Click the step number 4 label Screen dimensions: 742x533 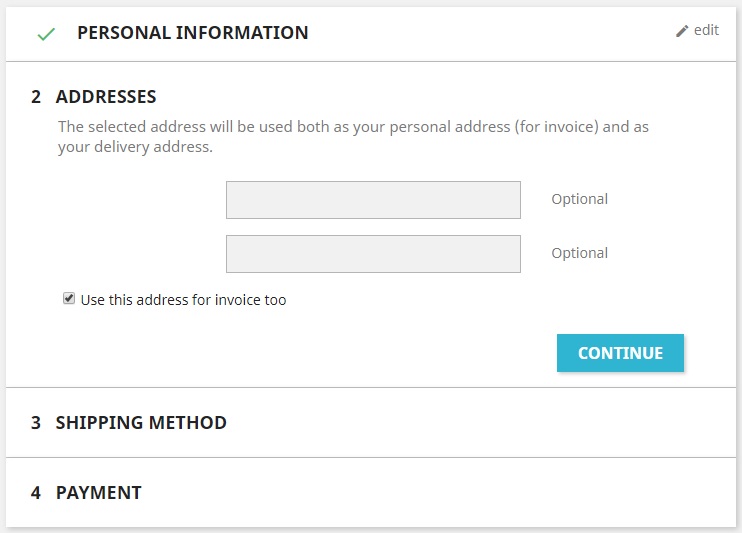pyautogui.click(x=36, y=493)
